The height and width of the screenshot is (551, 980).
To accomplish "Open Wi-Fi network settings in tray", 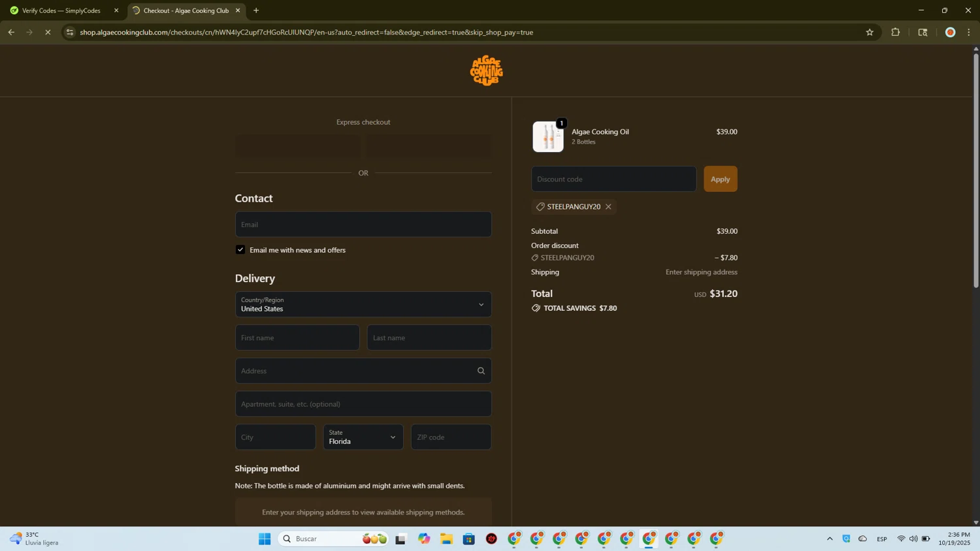I will [x=901, y=539].
